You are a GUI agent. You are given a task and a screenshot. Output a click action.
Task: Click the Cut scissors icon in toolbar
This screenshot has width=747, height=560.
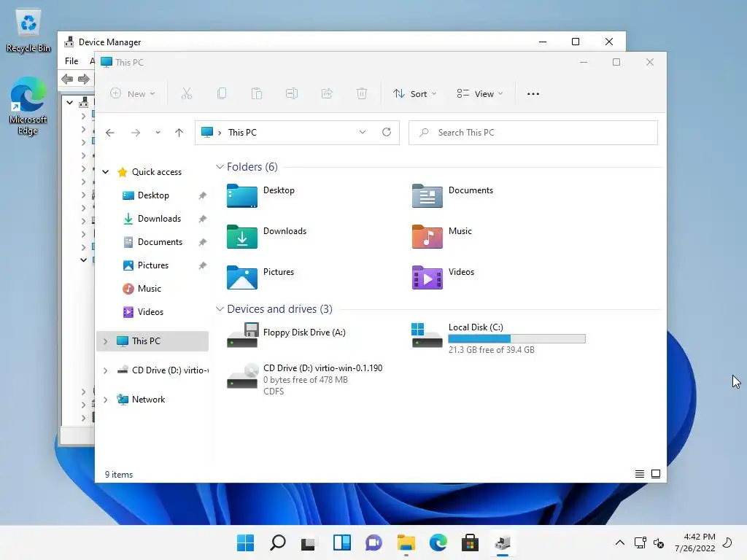click(186, 93)
